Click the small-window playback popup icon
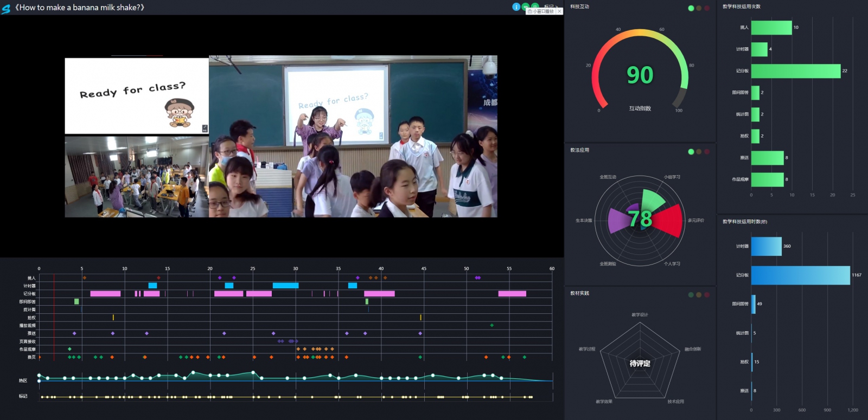Screen dimensions: 868x420 pos(529,11)
